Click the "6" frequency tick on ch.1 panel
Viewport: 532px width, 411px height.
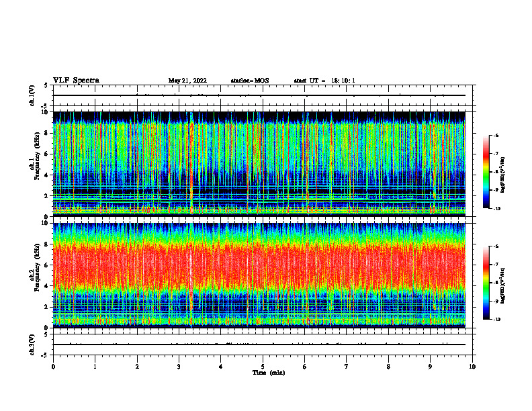[48, 154]
